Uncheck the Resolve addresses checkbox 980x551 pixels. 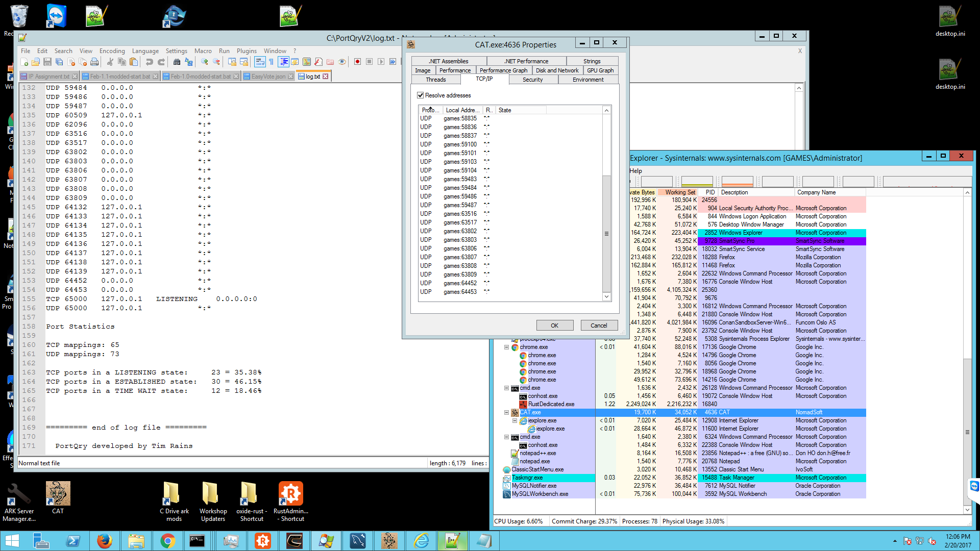pyautogui.click(x=421, y=95)
